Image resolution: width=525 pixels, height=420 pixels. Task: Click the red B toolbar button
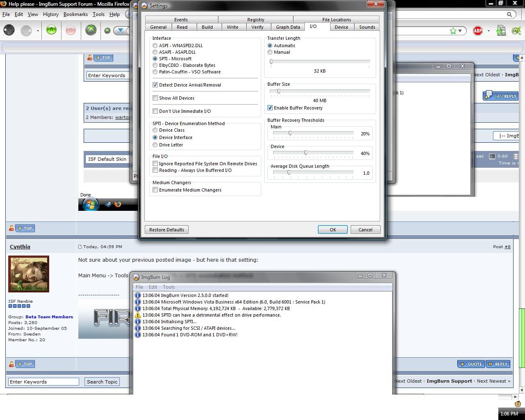(71, 30)
